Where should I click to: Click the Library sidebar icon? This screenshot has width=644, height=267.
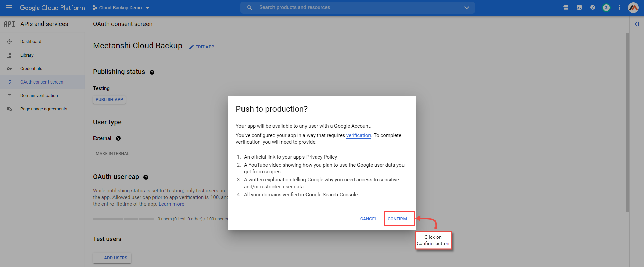coord(9,55)
